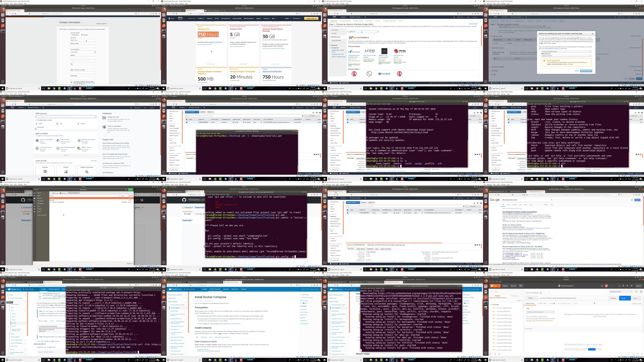Clear the 'ubuntu 18' AMI search with x icon
The image size is (644, 362).
(378, 32)
